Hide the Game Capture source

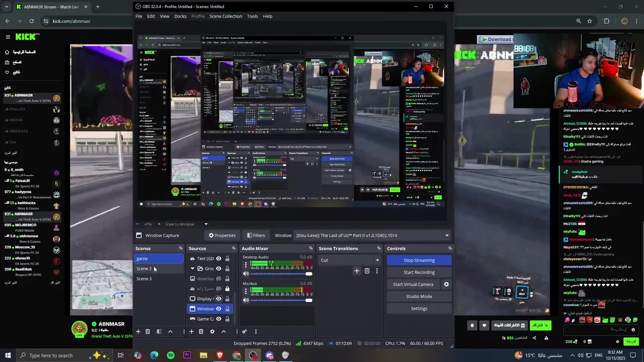tap(219, 319)
